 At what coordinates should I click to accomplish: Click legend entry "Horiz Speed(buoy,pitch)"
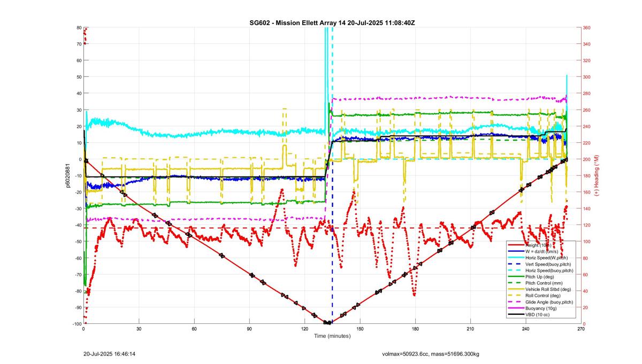point(549,270)
